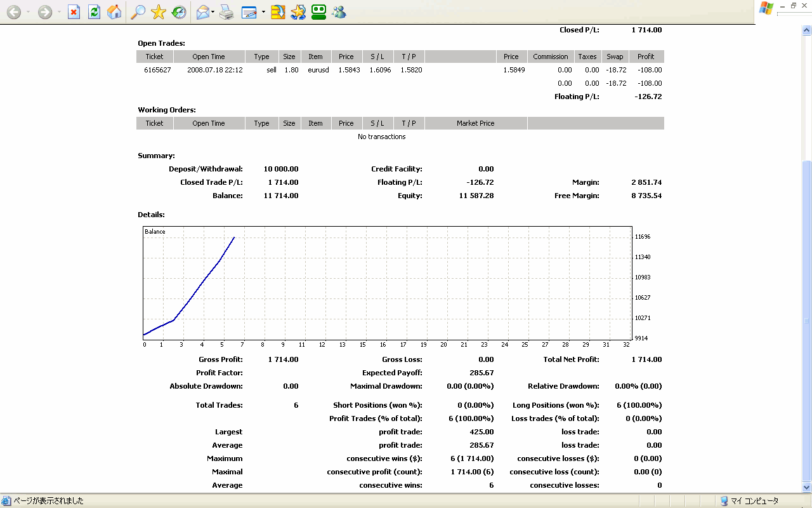Click the green RoboForm toolbar icon
The image size is (812, 508).
[318, 12]
